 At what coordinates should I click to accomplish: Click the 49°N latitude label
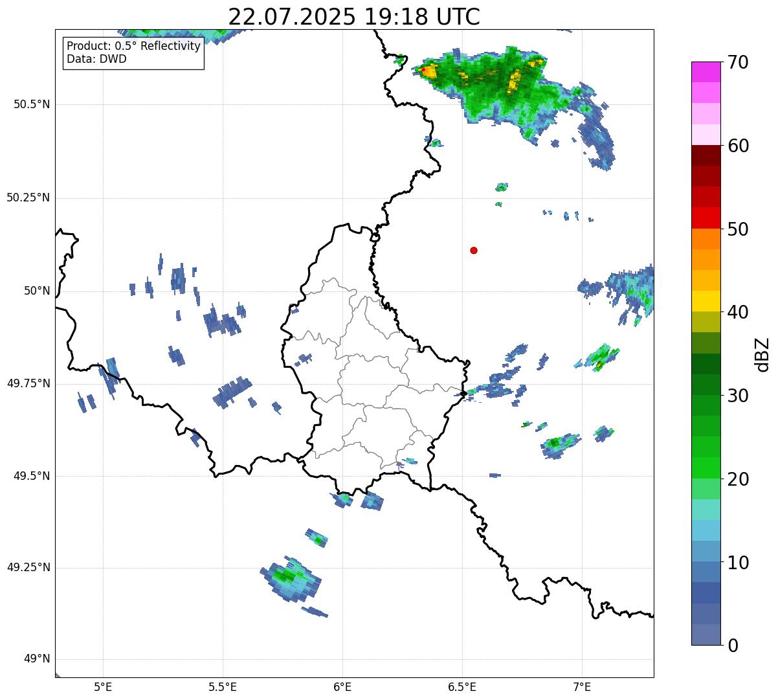pos(37,659)
